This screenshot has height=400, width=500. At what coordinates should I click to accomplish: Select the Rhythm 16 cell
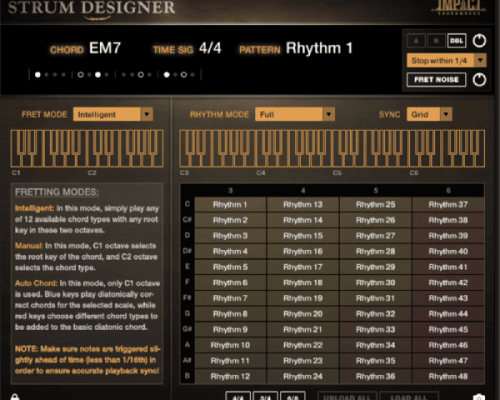tap(303, 251)
